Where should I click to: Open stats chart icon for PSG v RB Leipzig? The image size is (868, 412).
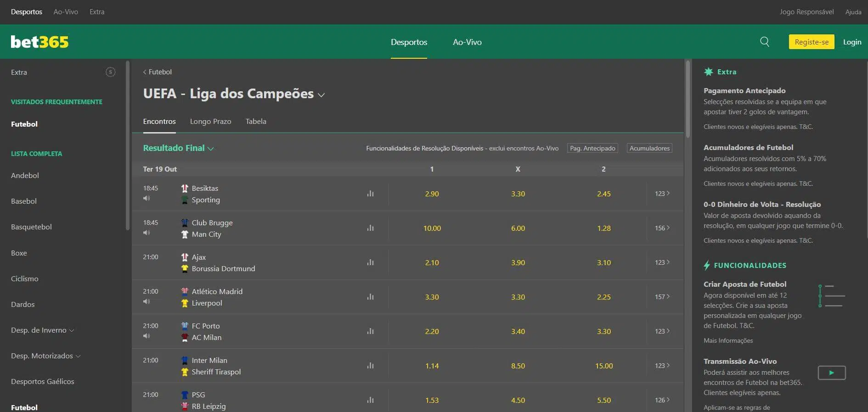(x=370, y=400)
